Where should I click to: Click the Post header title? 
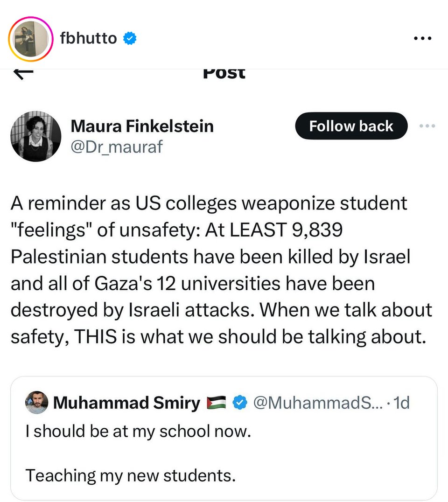(x=224, y=72)
